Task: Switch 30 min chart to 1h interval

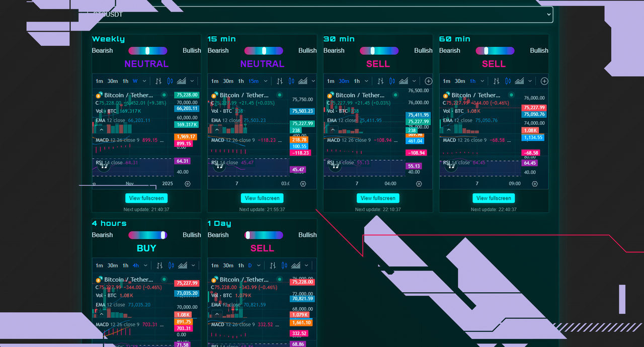Action: pos(357,81)
